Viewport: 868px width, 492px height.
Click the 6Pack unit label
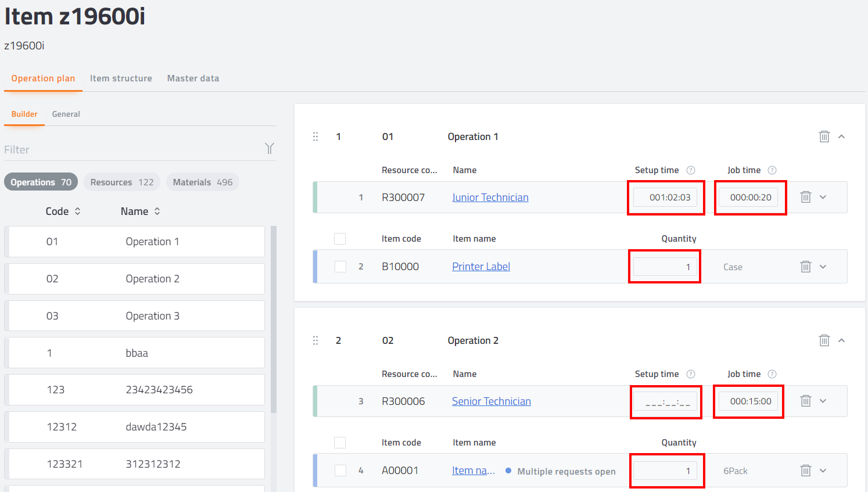click(x=736, y=471)
